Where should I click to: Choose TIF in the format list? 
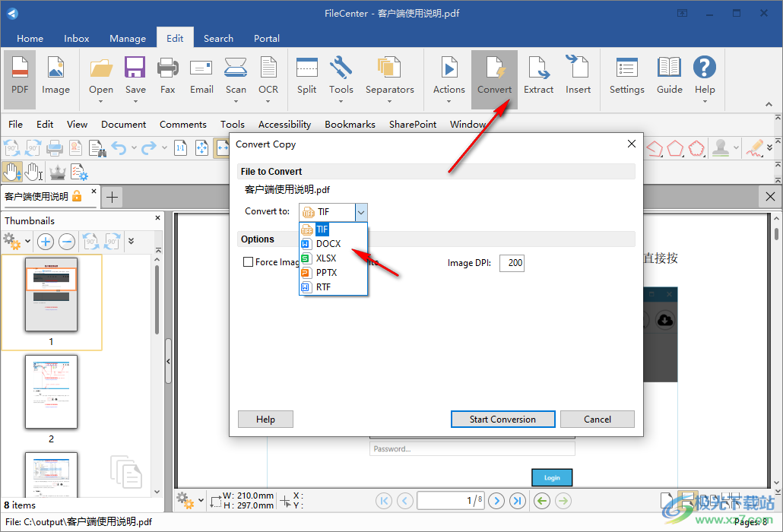[334, 230]
